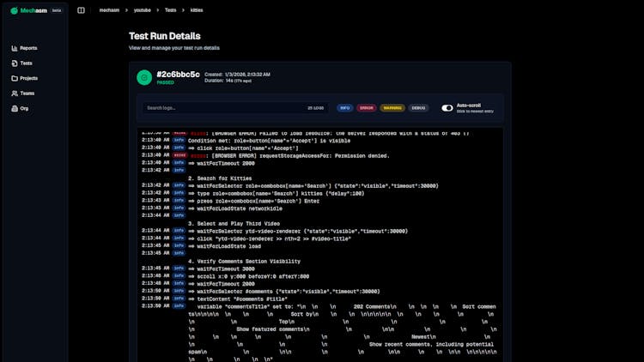Filter logs by WARNING level
The image size is (644, 362).
click(392, 108)
